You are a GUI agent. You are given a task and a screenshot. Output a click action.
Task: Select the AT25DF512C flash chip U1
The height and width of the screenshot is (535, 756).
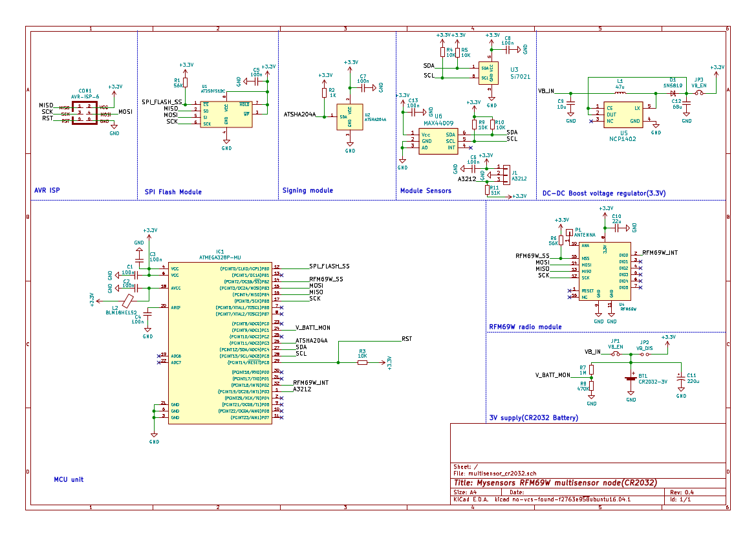point(225,115)
